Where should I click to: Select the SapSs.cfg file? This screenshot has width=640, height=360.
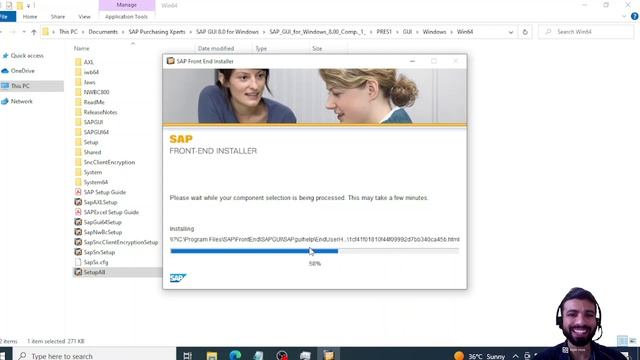(x=96, y=262)
